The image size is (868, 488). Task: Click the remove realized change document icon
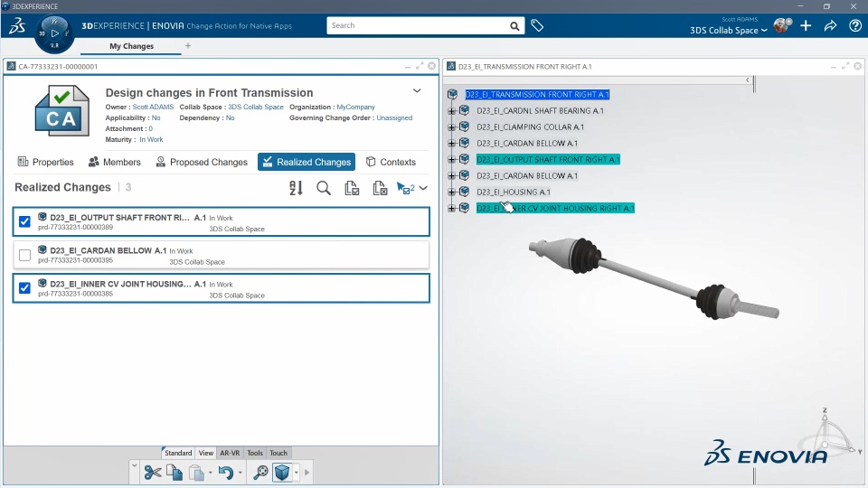pos(380,188)
